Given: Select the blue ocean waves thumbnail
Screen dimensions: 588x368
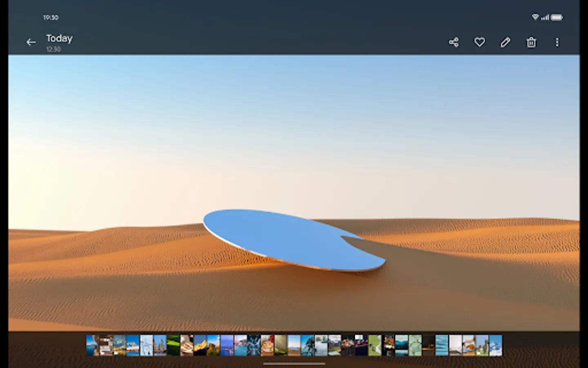Looking at the screenshot, I should click(x=441, y=346).
